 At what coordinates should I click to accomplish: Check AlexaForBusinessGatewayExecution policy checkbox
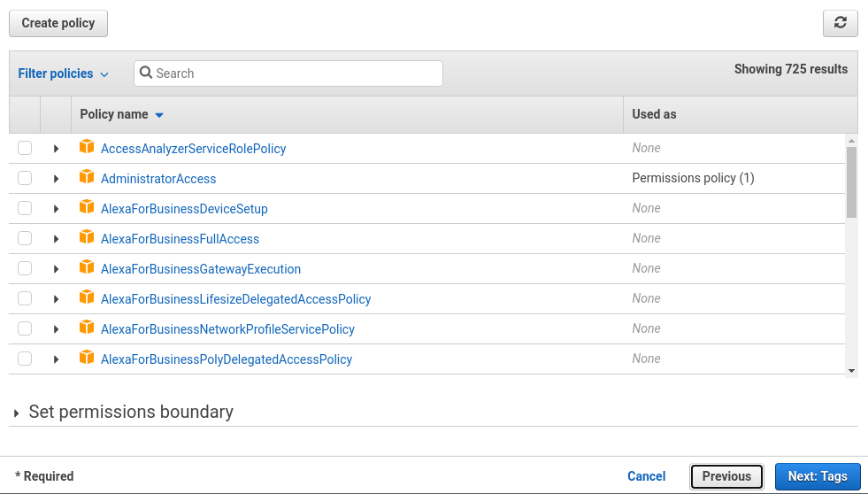click(25, 268)
